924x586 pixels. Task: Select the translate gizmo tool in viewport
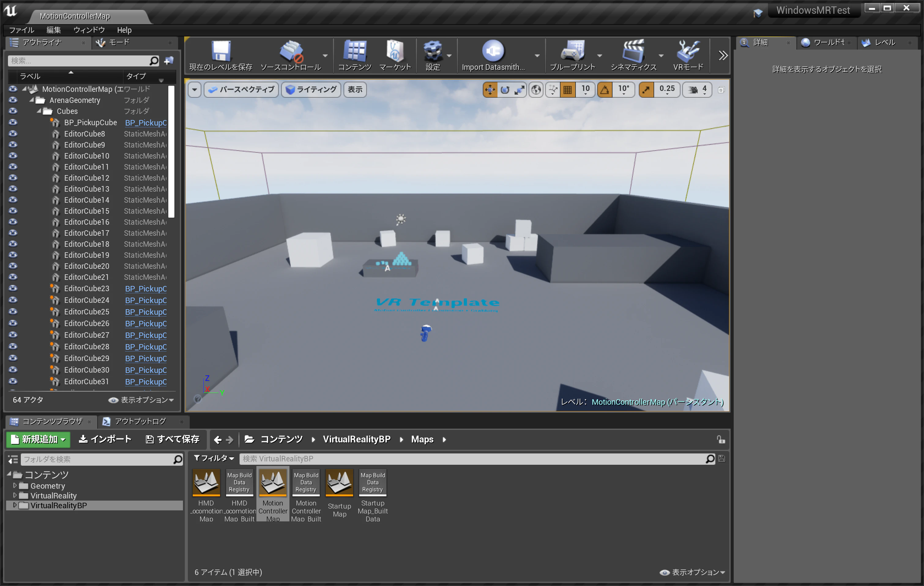click(x=490, y=90)
